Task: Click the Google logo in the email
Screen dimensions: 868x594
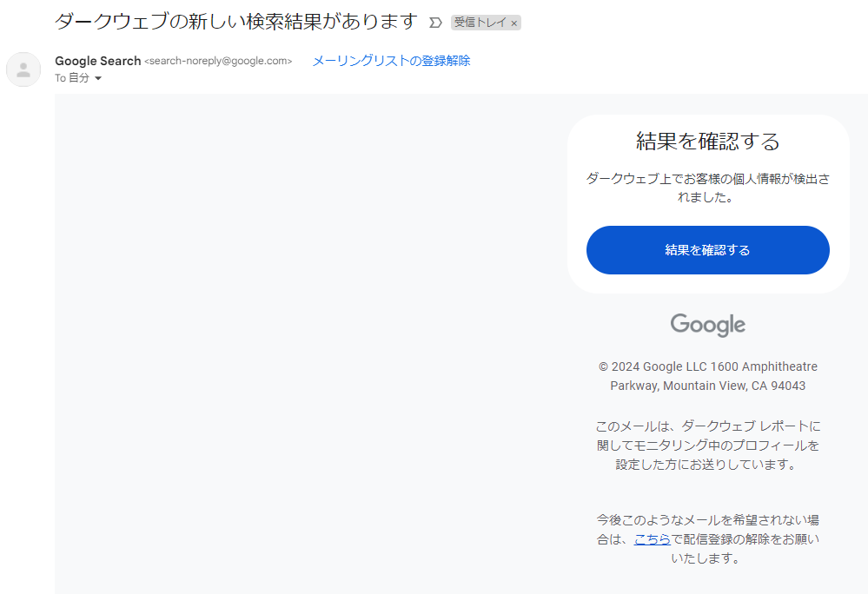Action: coord(707,326)
